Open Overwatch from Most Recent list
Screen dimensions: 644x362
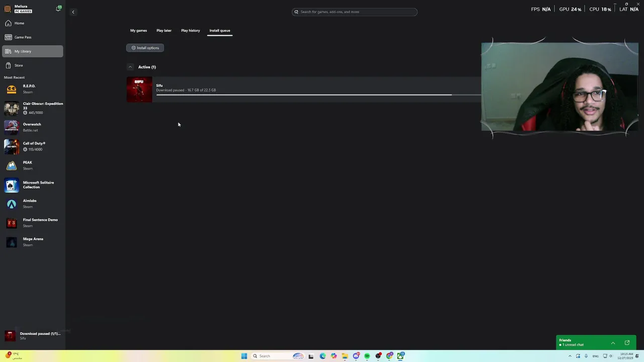point(33,127)
